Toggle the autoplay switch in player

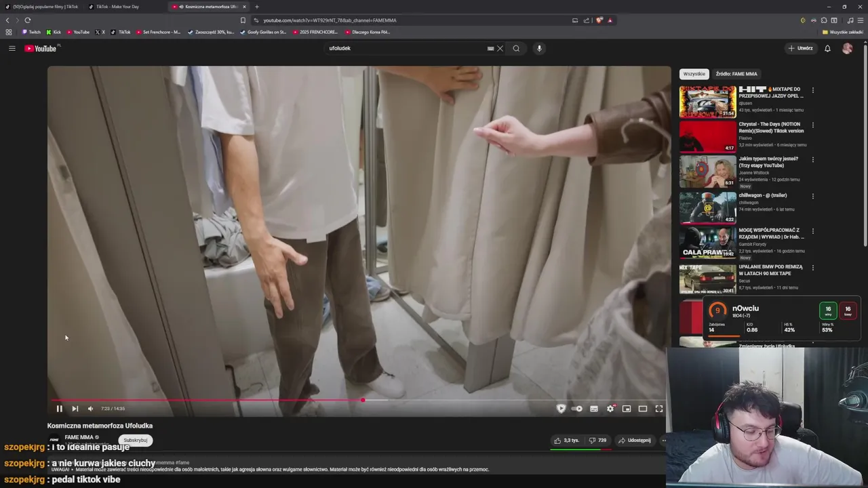[577, 409]
